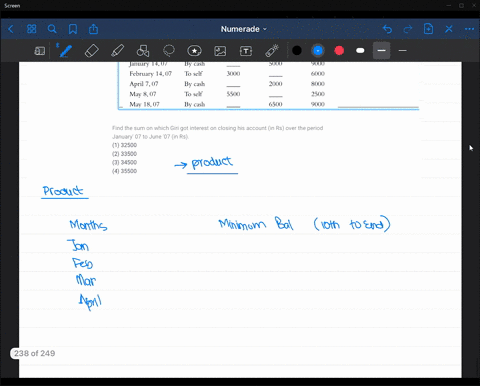Select the thin stroke width
This screenshot has height=386, width=480.
[402, 51]
